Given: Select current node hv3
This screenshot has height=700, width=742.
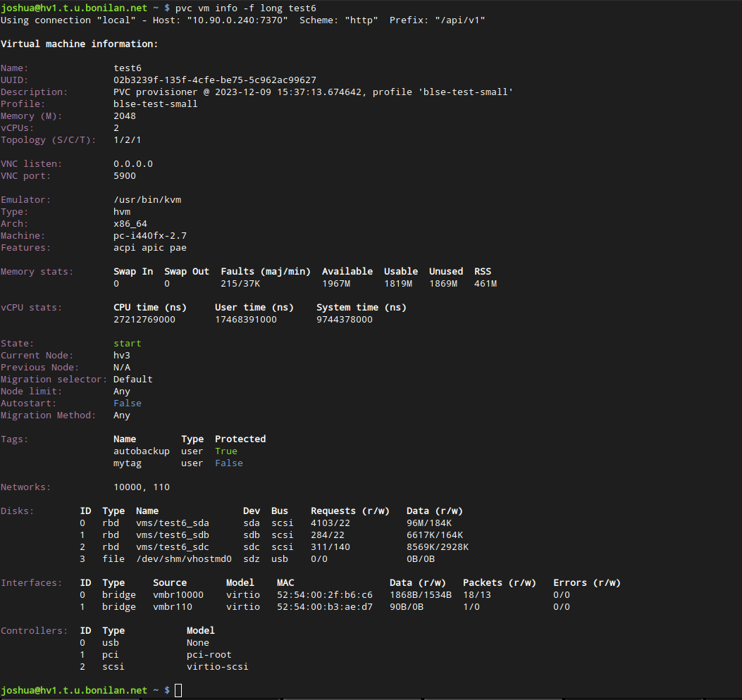Looking at the screenshot, I should tap(121, 355).
